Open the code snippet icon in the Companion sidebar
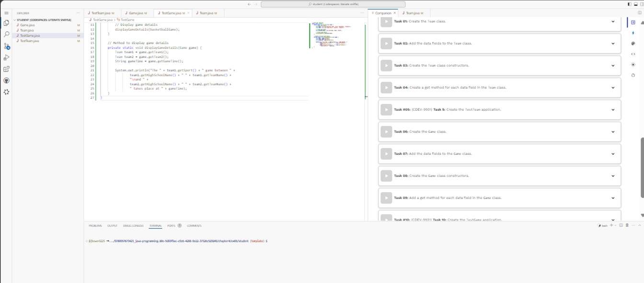Image resolution: width=644 pixels, height=283 pixels. [x=633, y=53]
